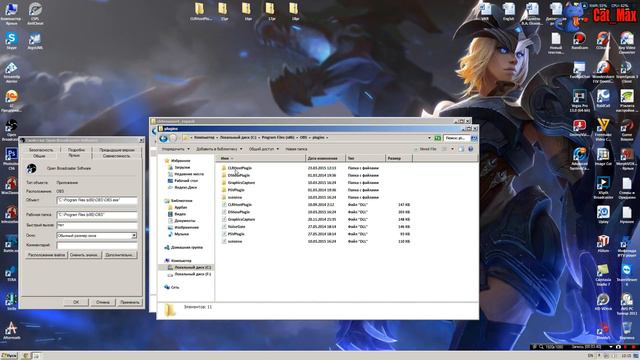Click the Рабочая папка field
The height and width of the screenshot is (360, 640).
97,215
